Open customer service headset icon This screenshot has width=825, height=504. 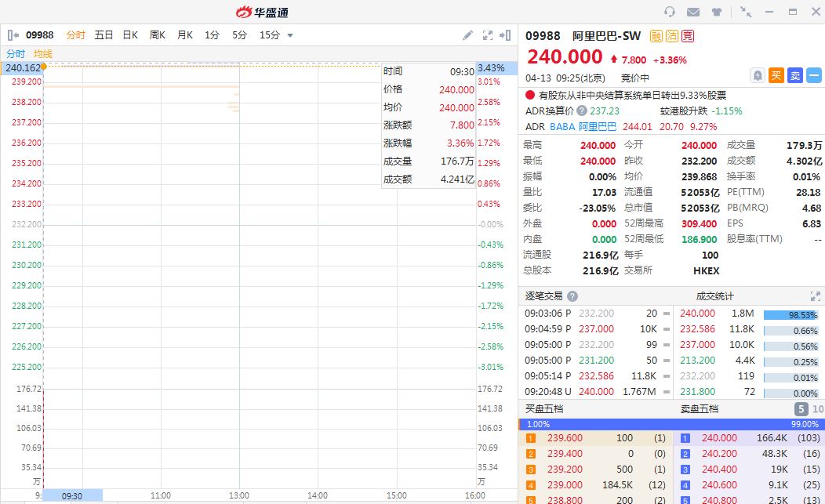669,12
